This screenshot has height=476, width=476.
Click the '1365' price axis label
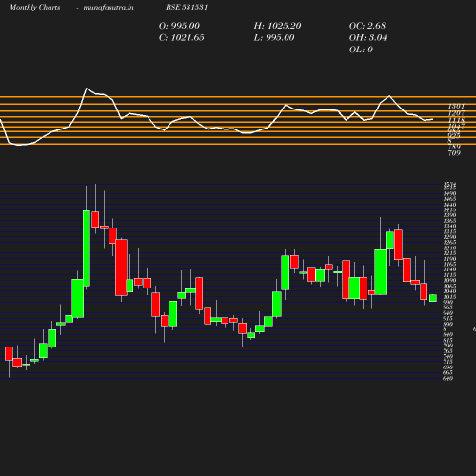(x=449, y=221)
